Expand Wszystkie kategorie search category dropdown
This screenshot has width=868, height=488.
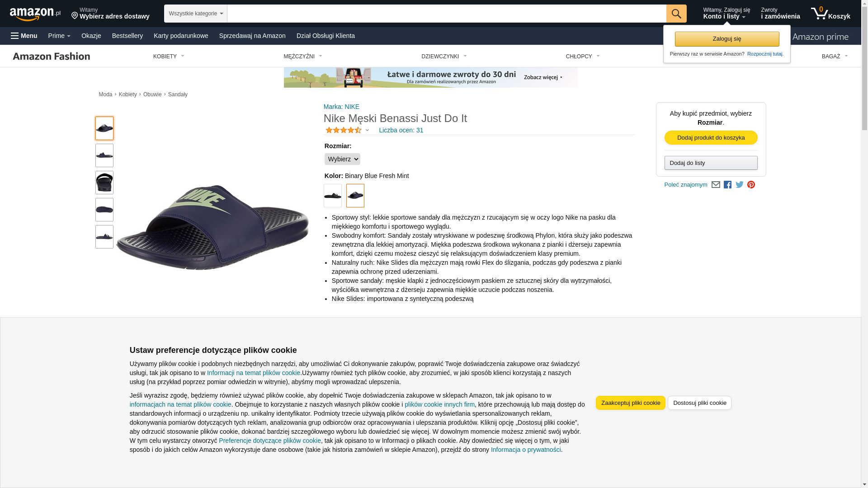[196, 14]
